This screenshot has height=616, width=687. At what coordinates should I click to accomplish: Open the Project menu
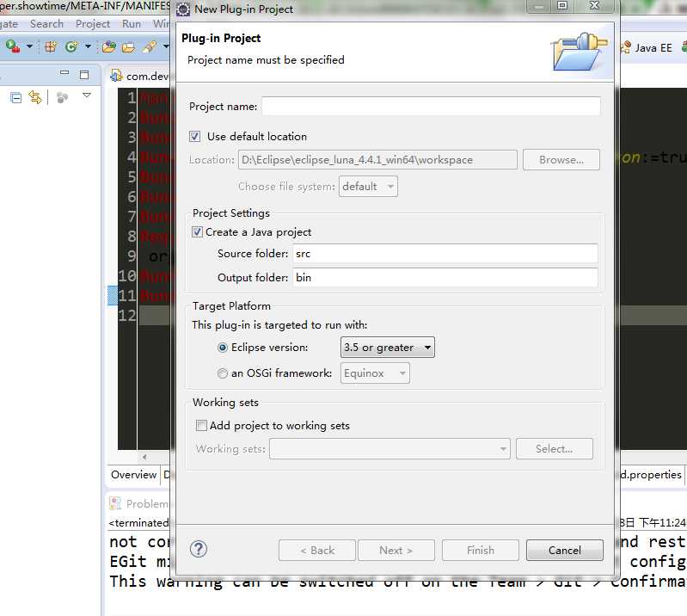coord(93,24)
